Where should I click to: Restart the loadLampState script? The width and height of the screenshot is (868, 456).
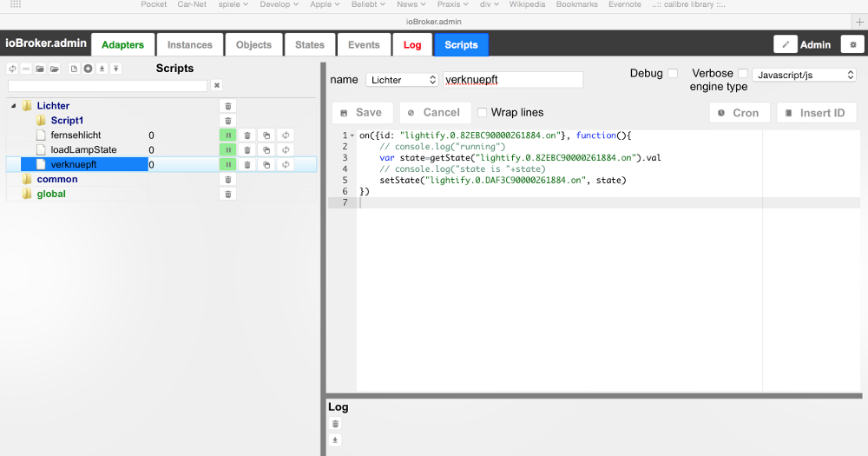click(286, 149)
